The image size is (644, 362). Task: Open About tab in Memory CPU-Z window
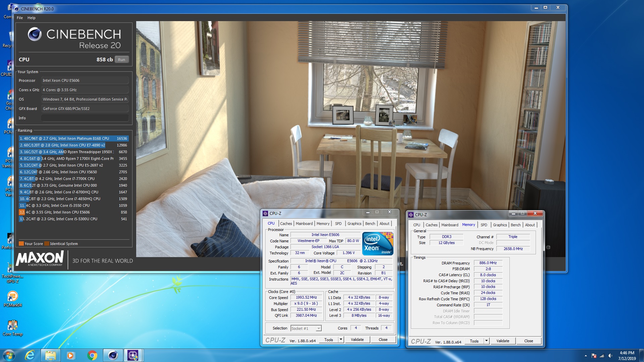[530, 225]
